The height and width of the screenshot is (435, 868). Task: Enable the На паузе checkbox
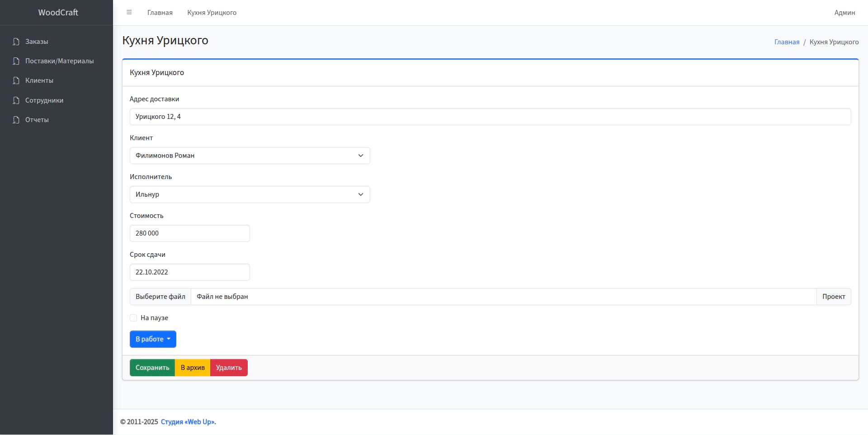click(133, 318)
